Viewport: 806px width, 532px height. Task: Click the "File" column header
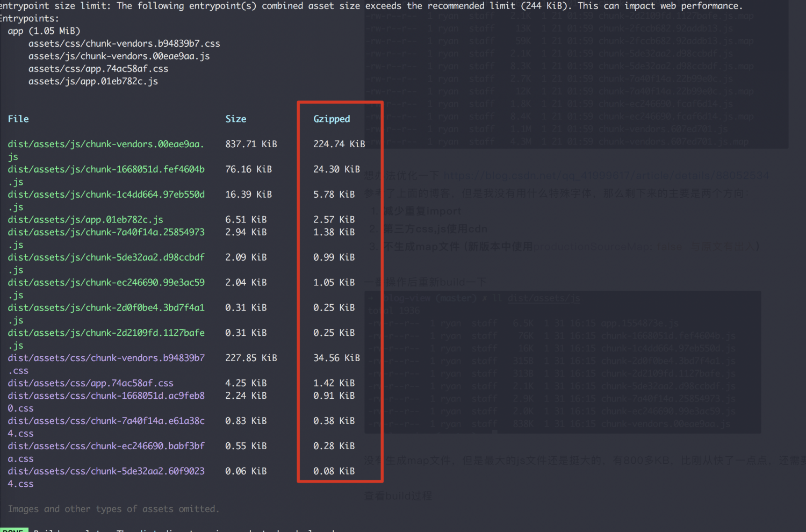tap(18, 119)
